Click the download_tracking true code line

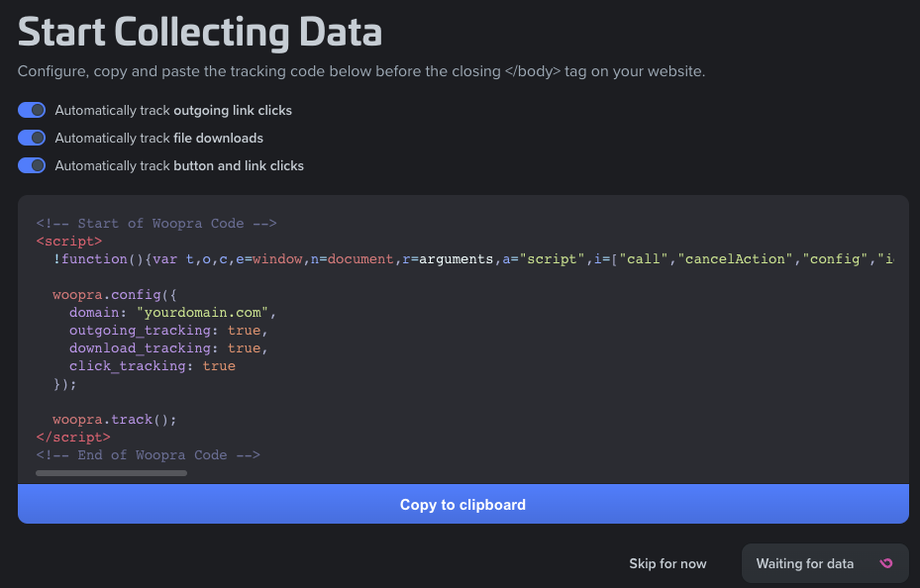click(x=169, y=347)
